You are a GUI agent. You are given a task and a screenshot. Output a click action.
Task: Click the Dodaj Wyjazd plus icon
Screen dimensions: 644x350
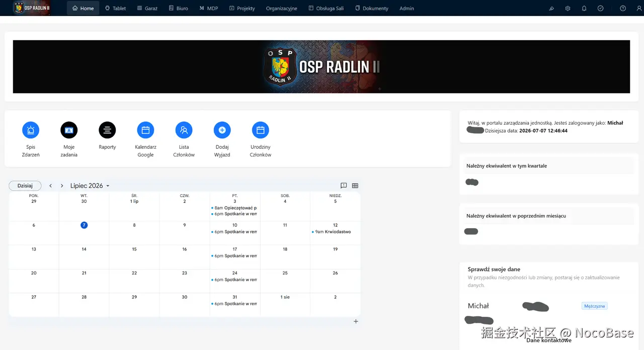[222, 130]
